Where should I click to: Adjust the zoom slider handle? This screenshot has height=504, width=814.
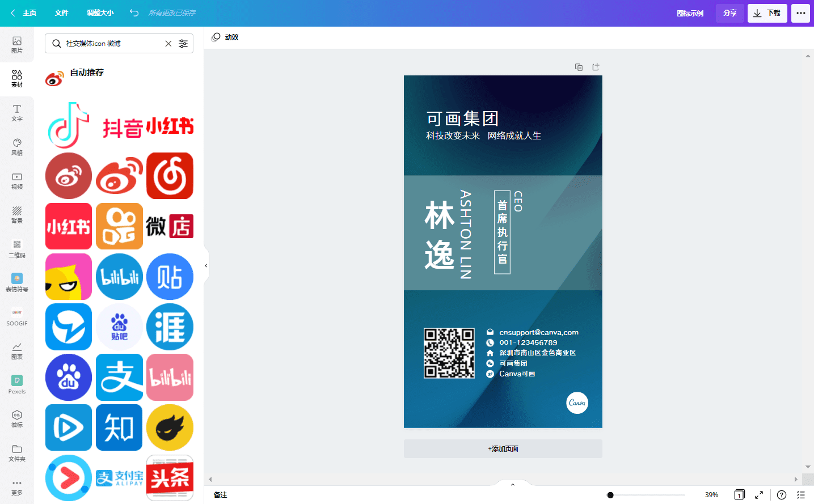610,495
